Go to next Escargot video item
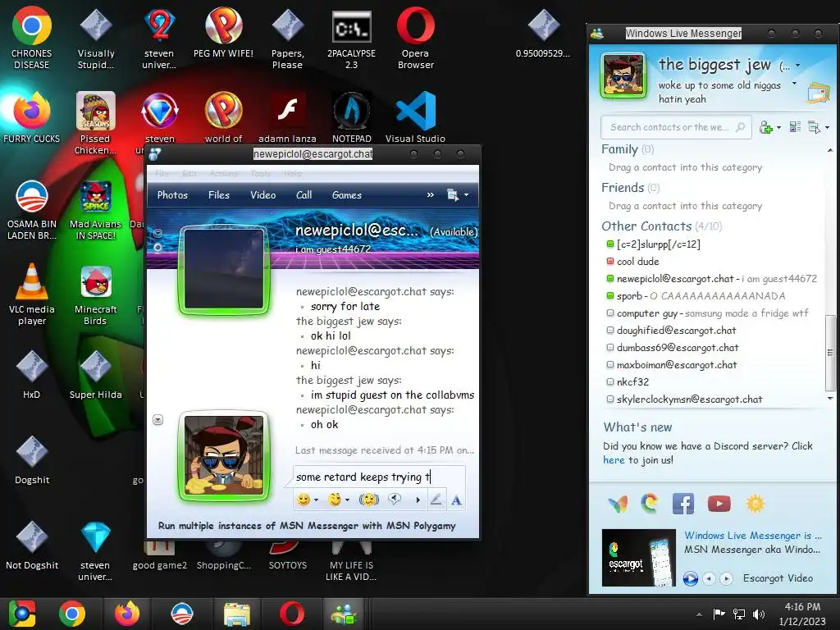Screen dimensions: 840x630 pyautogui.click(x=727, y=578)
